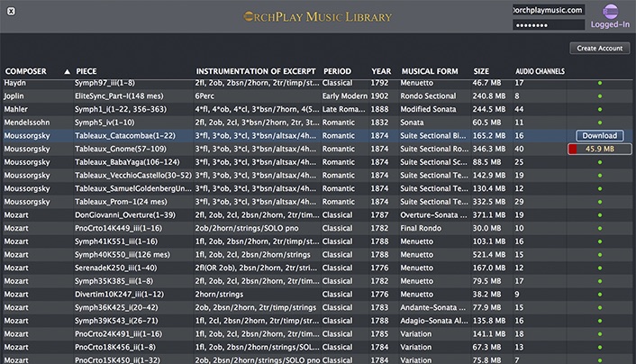Click the Rondo Sectional musical form cell
636x364 pixels.
click(x=428, y=96)
